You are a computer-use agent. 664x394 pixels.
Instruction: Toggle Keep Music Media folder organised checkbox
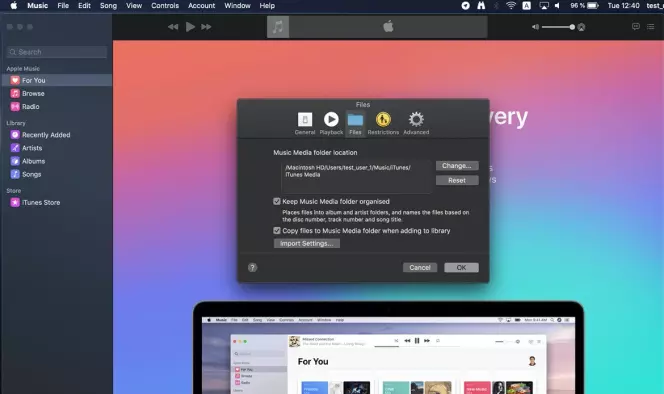(x=277, y=201)
